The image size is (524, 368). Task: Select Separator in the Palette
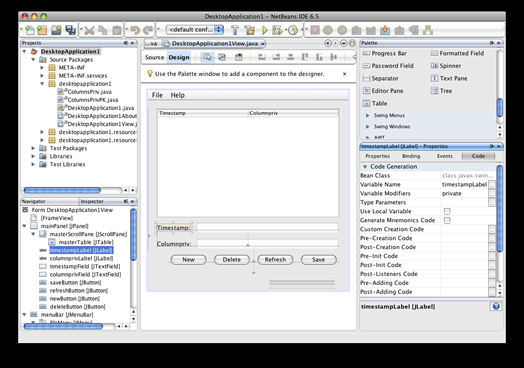(381, 78)
